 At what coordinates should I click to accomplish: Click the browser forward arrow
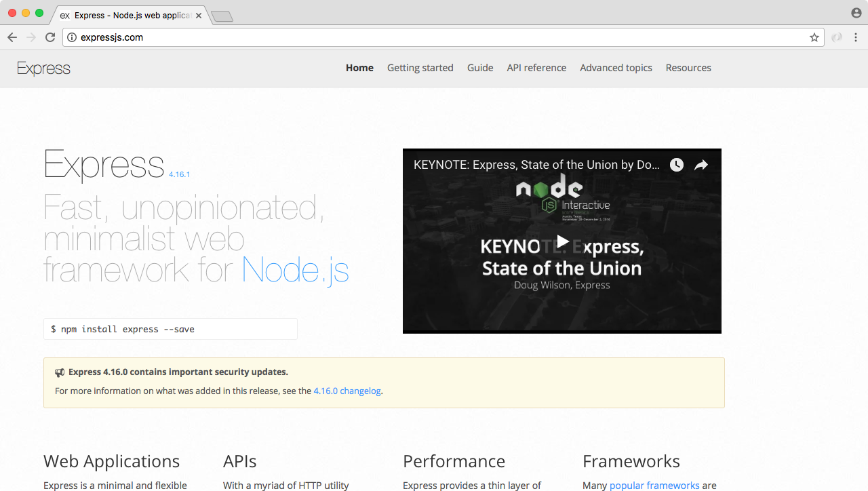(x=31, y=38)
